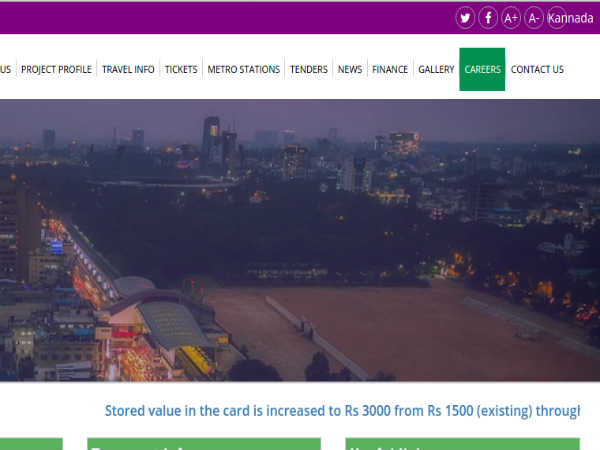Go to the Tickets menu item
The height and width of the screenshot is (450, 600).
(181, 69)
